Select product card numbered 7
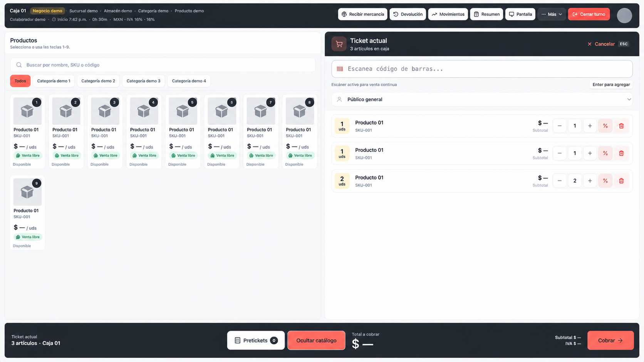 click(261, 132)
